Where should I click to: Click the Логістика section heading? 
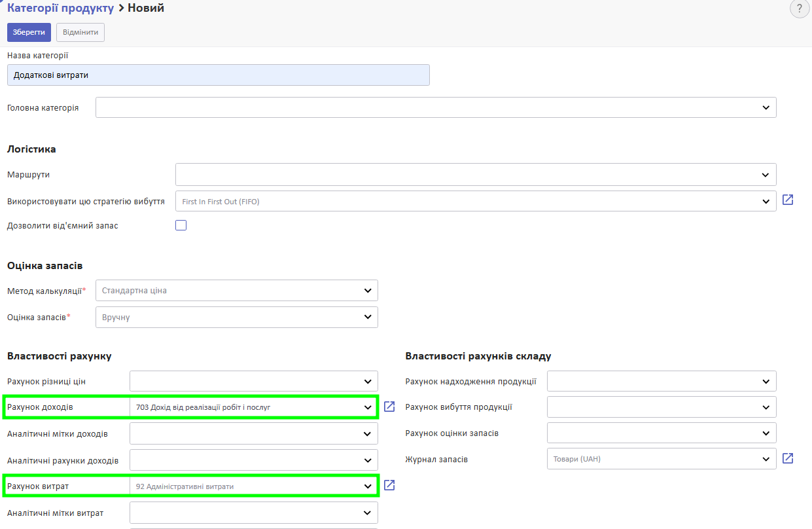[31, 149]
